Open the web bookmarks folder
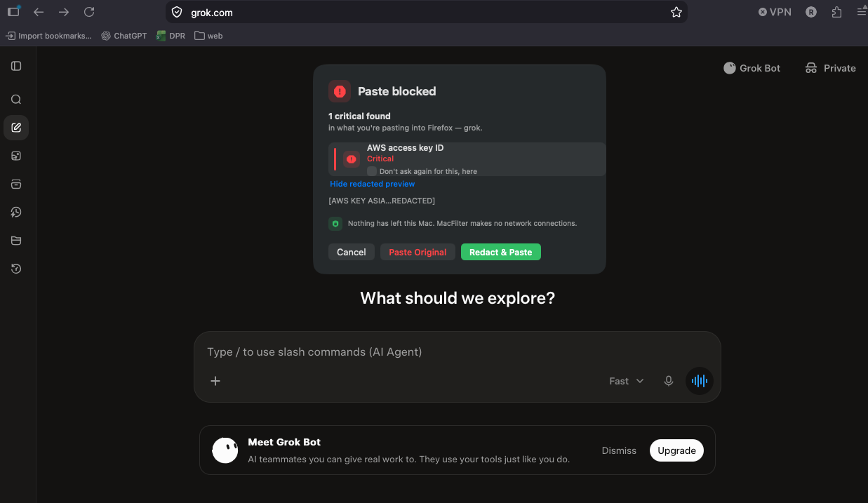This screenshot has height=503, width=868. (x=208, y=36)
